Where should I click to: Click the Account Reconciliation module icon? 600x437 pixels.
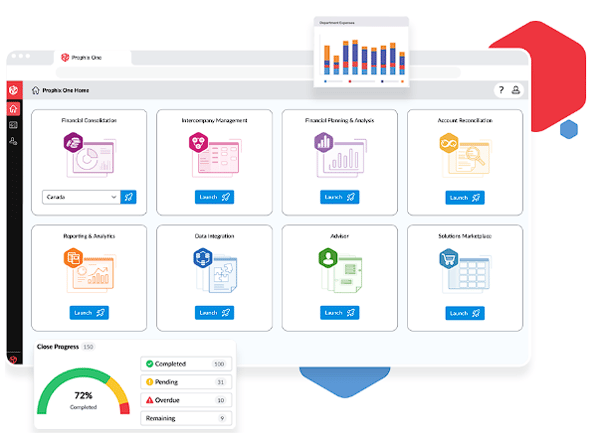[x=447, y=147]
